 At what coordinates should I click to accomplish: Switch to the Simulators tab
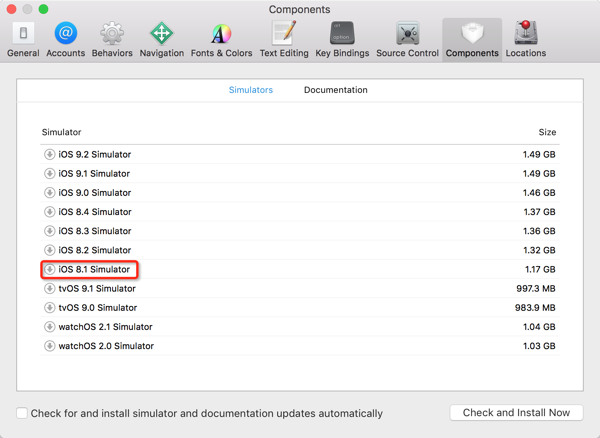(251, 90)
